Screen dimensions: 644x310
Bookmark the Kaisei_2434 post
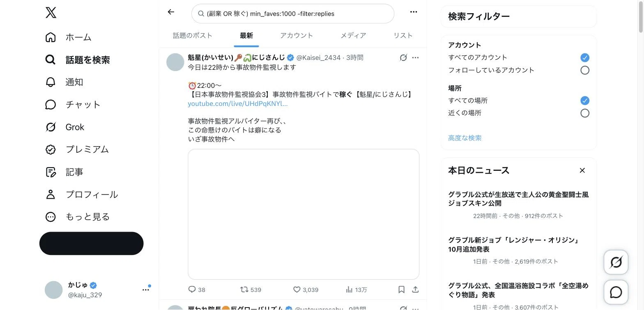tap(401, 290)
